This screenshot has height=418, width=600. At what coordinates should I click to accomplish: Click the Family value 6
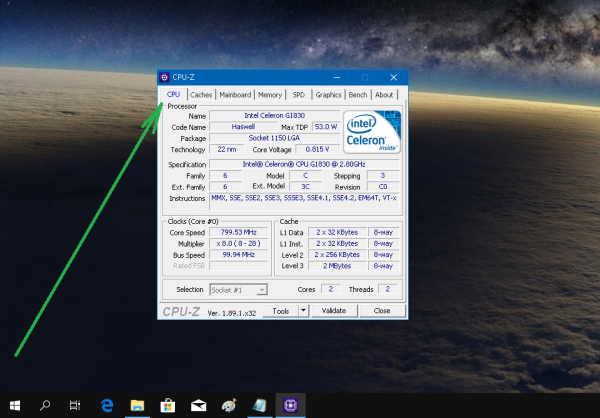pyautogui.click(x=225, y=176)
